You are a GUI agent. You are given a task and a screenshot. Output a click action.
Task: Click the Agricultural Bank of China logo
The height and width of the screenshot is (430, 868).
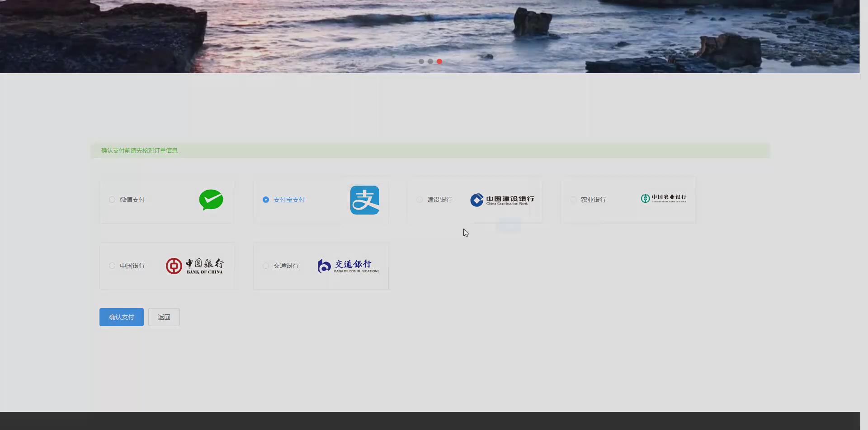click(x=663, y=198)
